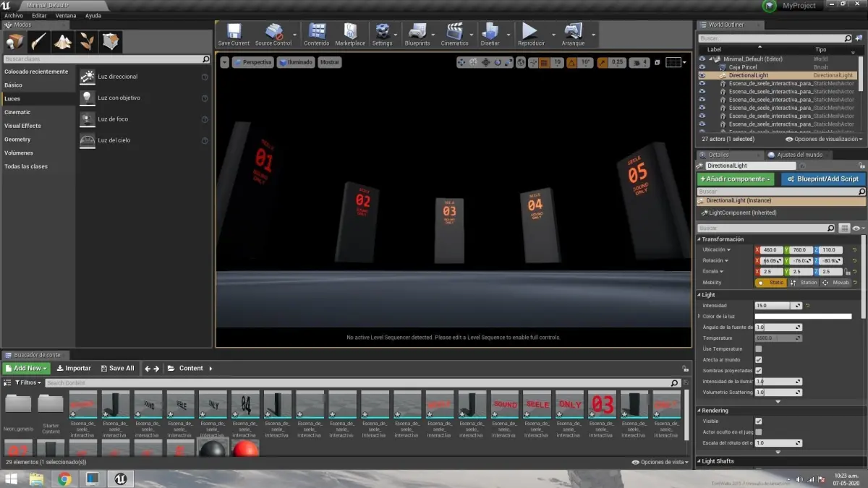868x488 pixels.
Task: Toggle rotation snap angle icon in viewport
Action: 571,63
